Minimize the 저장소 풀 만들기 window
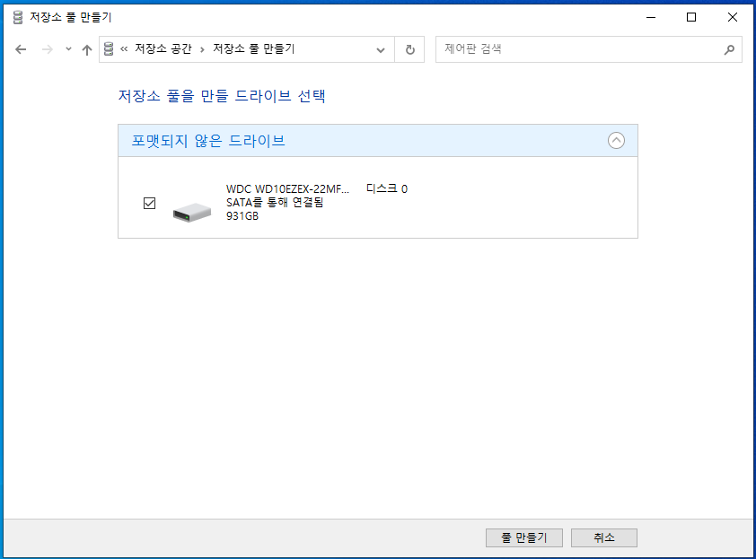Viewport: 756px width, 559px height. pos(651,17)
